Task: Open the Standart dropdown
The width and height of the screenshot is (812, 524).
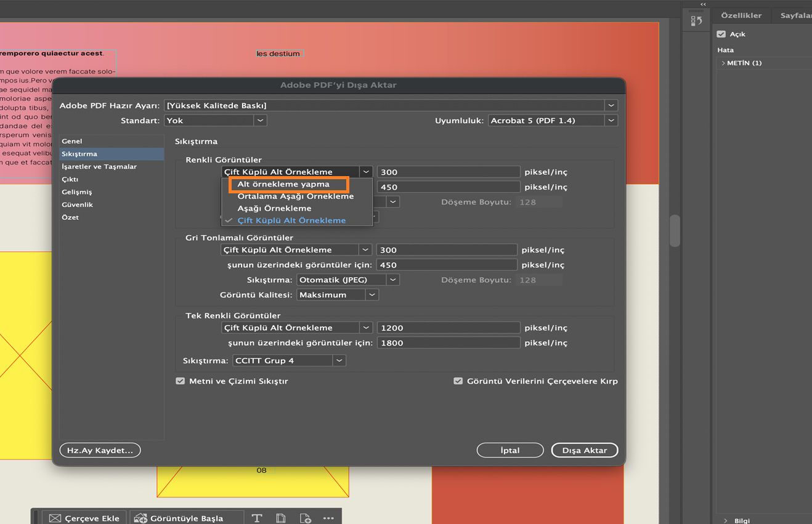Action: [216, 121]
